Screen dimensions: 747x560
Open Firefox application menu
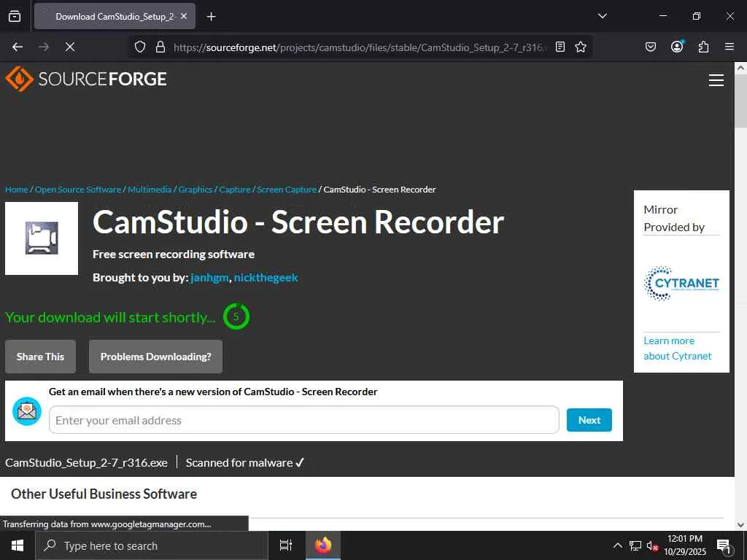[x=729, y=47]
